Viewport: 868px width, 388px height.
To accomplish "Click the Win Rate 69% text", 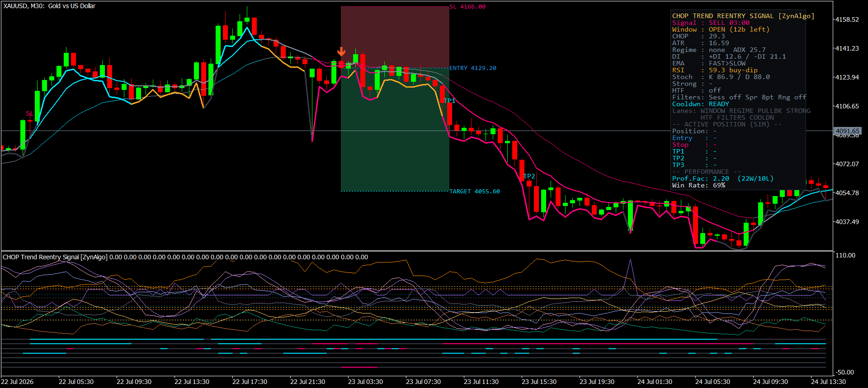I will point(698,185).
